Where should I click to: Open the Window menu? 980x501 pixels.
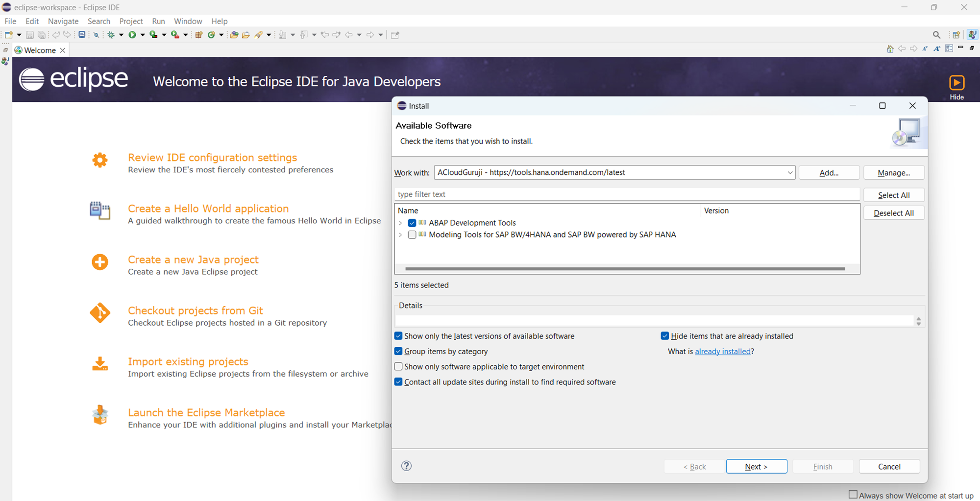(188, 21)
